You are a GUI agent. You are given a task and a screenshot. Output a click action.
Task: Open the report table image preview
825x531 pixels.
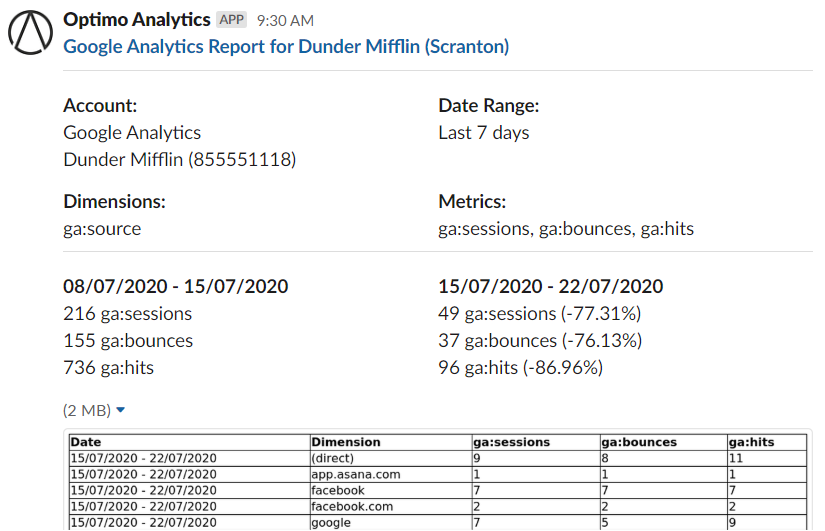pos(438,481)
